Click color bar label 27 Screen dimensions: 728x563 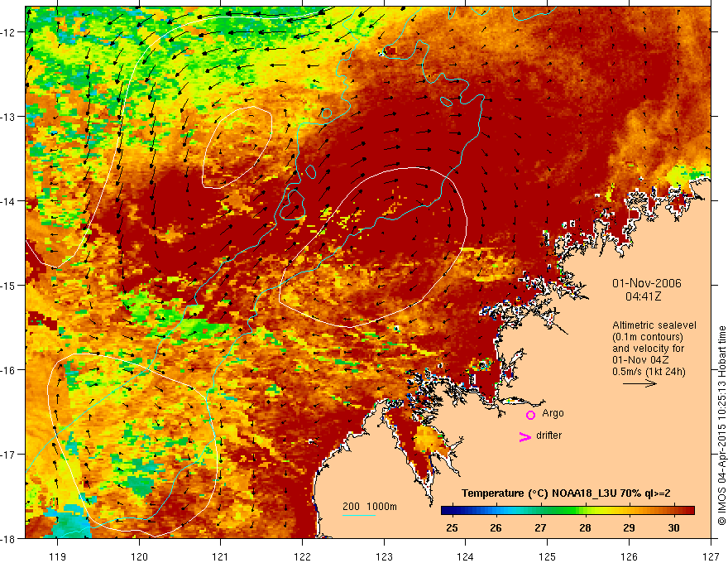[x=540, y=528]
